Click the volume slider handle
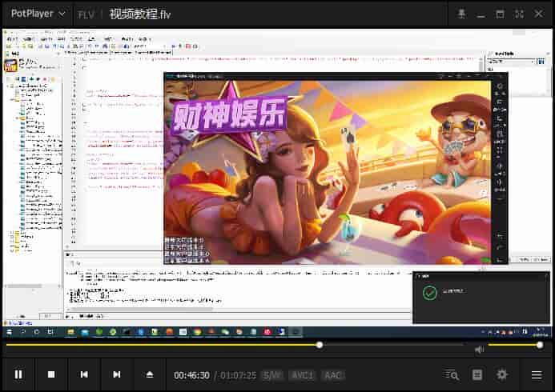This screenshot has width=555, height=392. (x=540, y=345)
